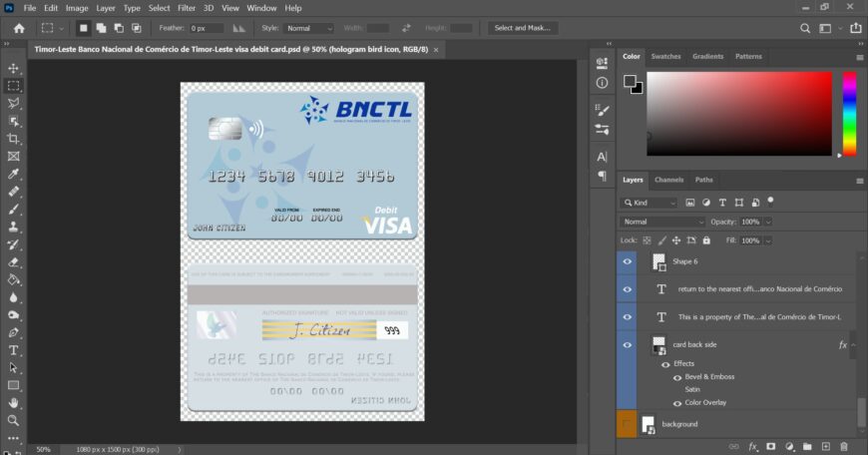Toggle Bevel & Emboss effect visibility
868x455 pixels.
pos(677,377)
